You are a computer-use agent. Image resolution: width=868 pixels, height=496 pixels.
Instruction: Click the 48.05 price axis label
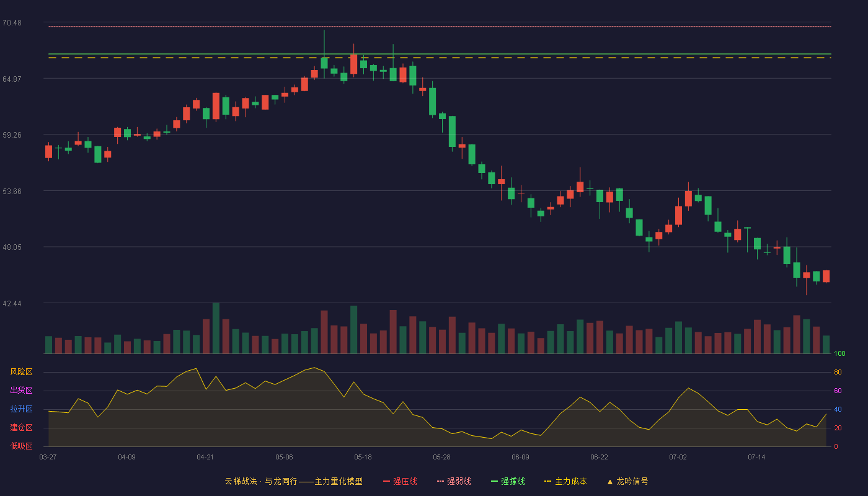pos(12,247)
